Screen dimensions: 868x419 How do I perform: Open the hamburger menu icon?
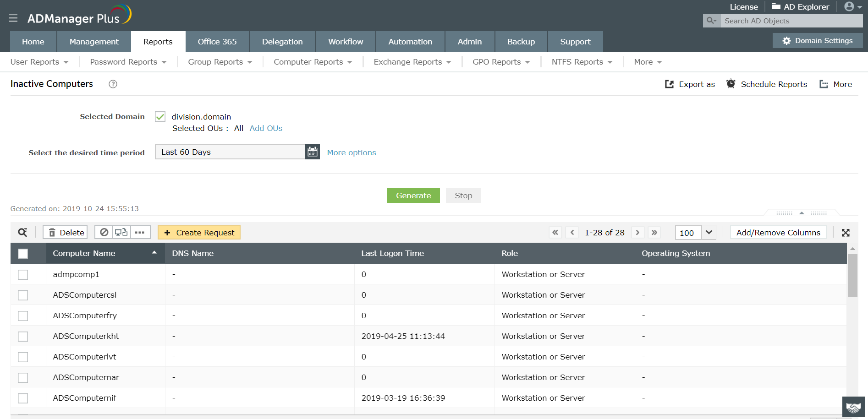tap(13, 18)
